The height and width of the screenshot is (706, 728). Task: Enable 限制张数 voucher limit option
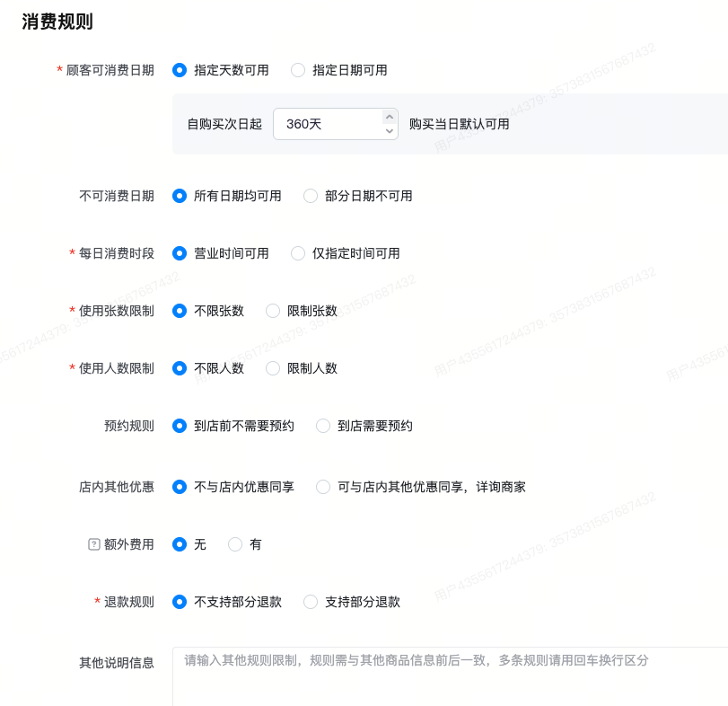pos(273,311)
